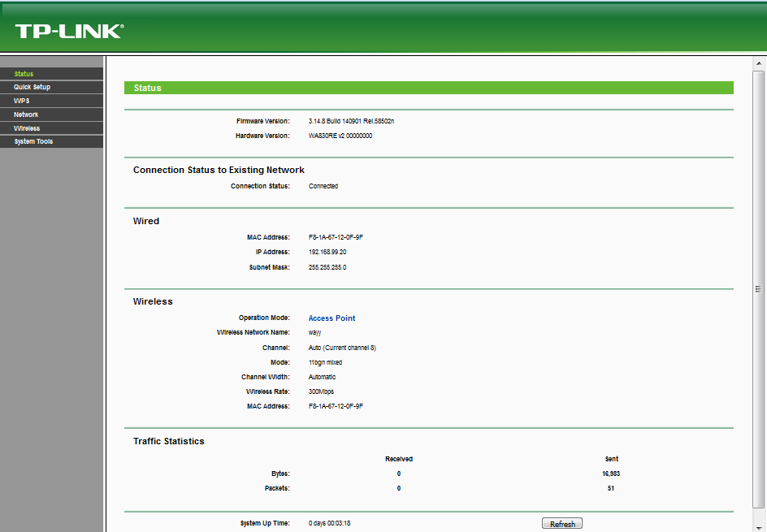The height and width of the screenshot is (532, 767).
Task: Click the scrollbar thumb
Action: coord(758,288)
